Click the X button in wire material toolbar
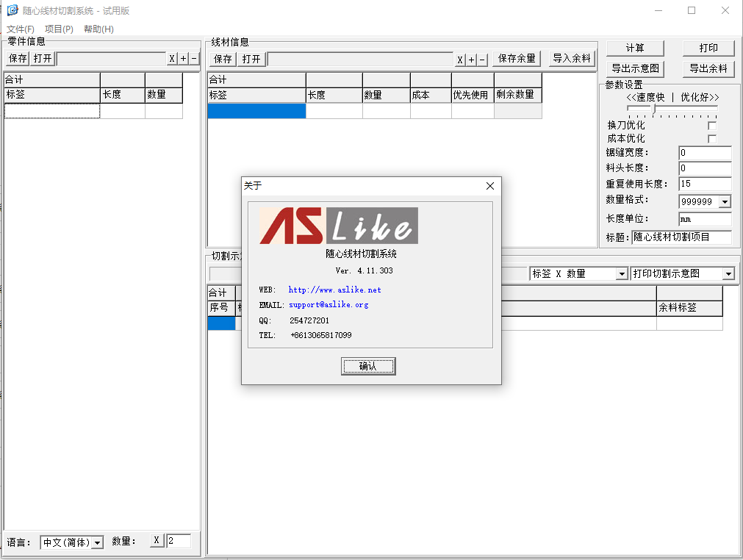The height and width of the screenshot is (560, 743). (459, 60)
